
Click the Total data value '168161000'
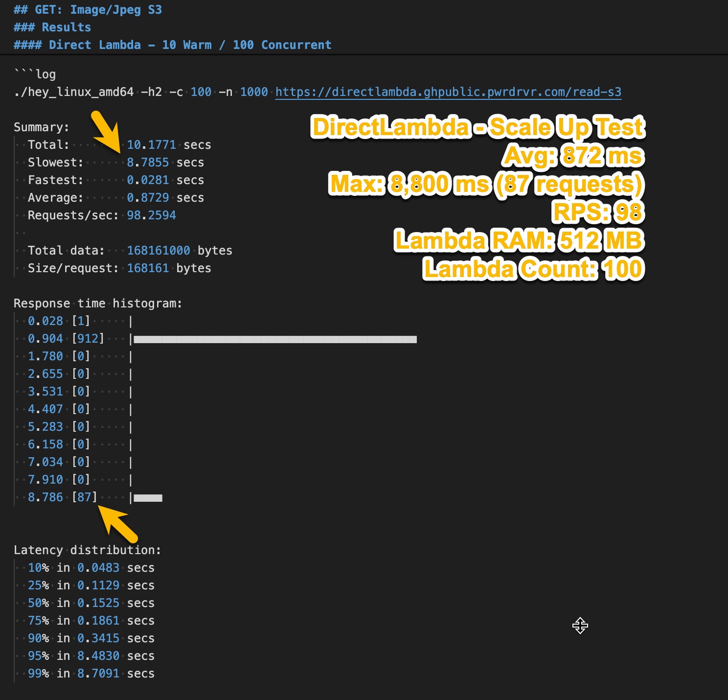pos(159,251)
